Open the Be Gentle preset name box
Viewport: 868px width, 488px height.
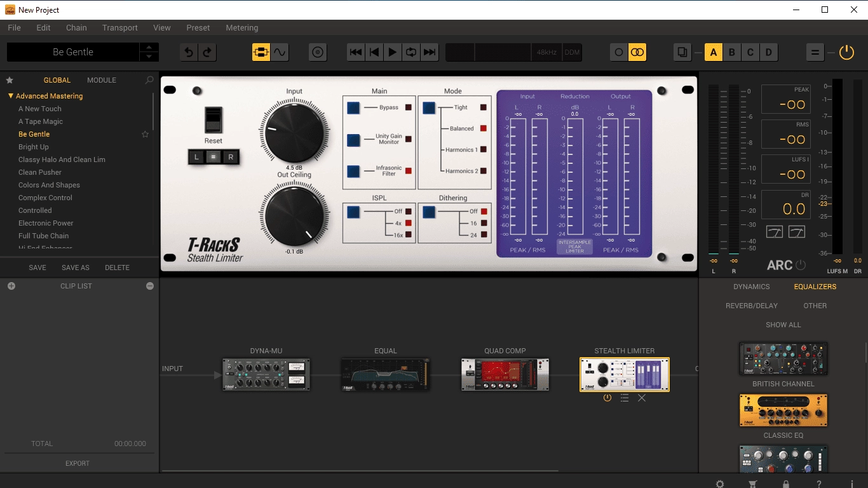(x=73, y=52)
